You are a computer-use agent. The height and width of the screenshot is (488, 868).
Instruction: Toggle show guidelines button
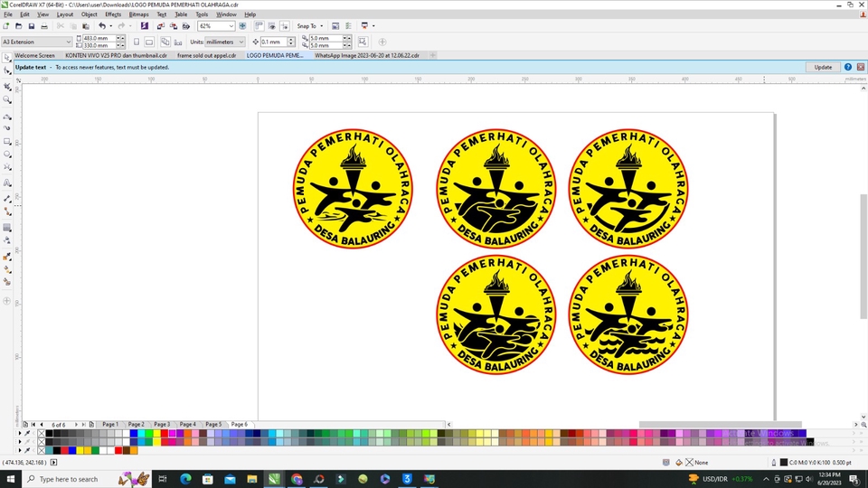tap(285, 26)
